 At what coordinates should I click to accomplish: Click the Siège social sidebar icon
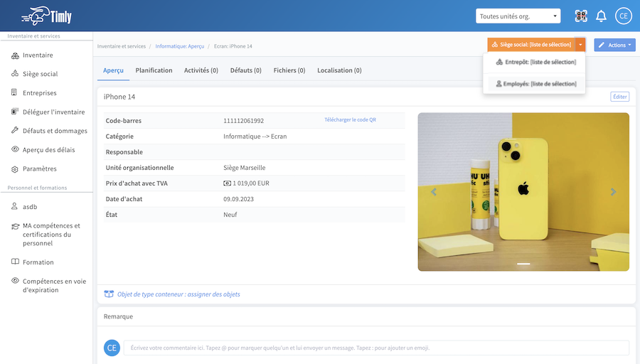coord(15,74)
